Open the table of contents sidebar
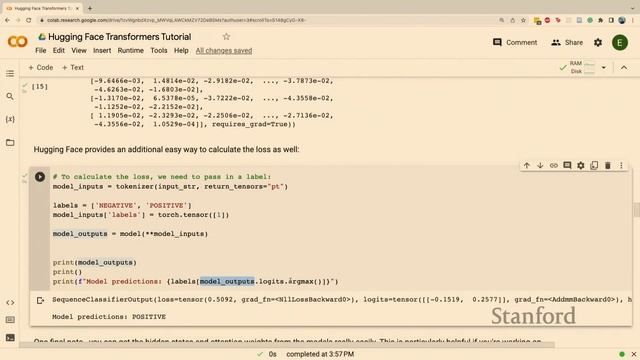Screen dimensions: 640x360 click(10, 73)
